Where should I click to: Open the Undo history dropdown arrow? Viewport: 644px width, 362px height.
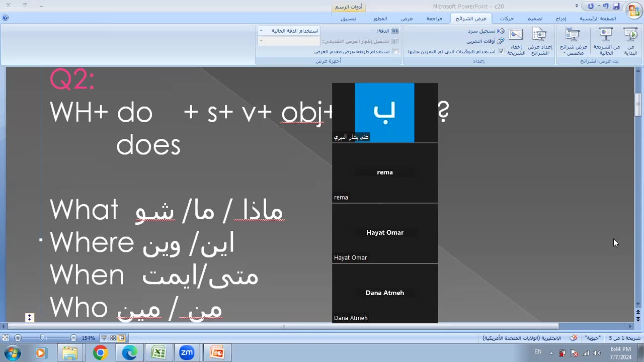click(x=599, y=6)
